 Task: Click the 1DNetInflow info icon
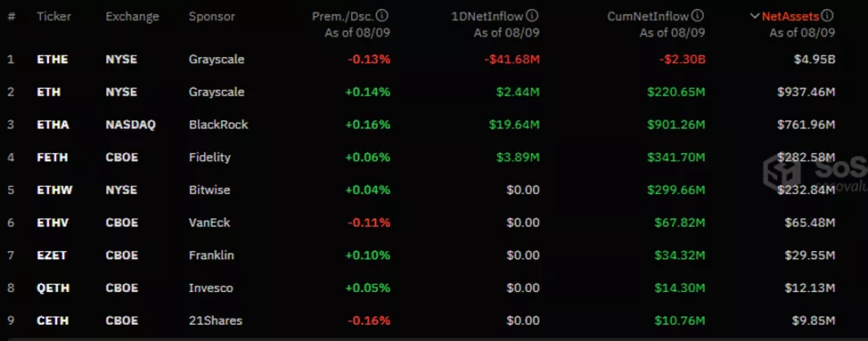pyautogui.click(x=532, y=16)
